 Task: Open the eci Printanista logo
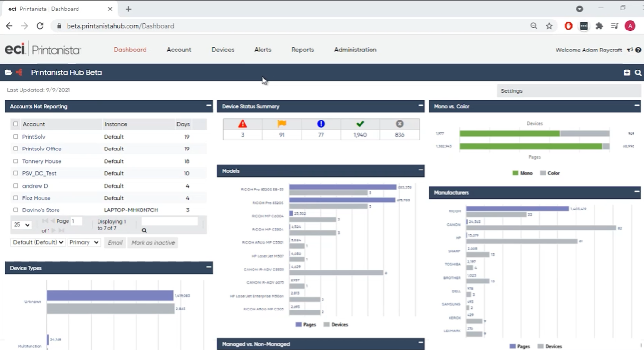pyautogui.click(x=43, y=49)
